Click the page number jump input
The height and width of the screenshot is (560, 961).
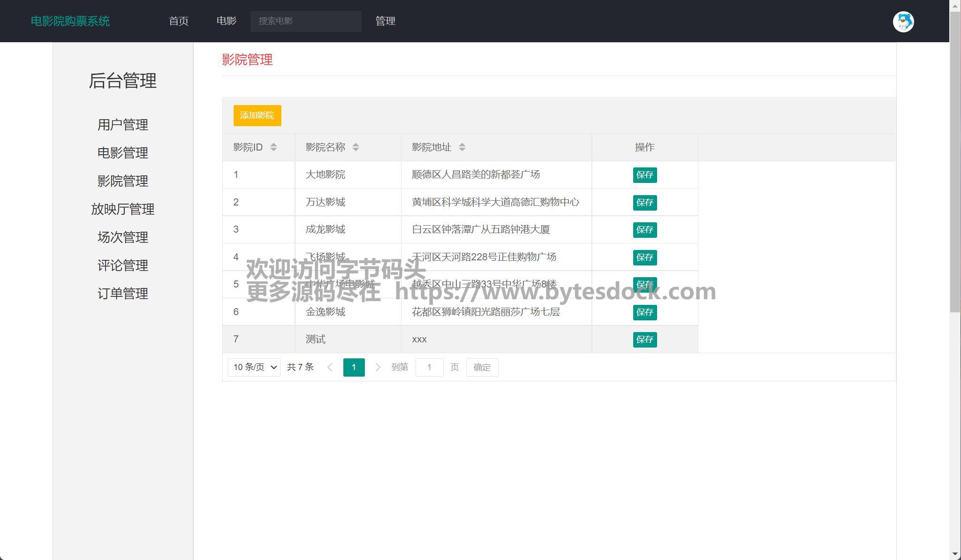[429, 367]
